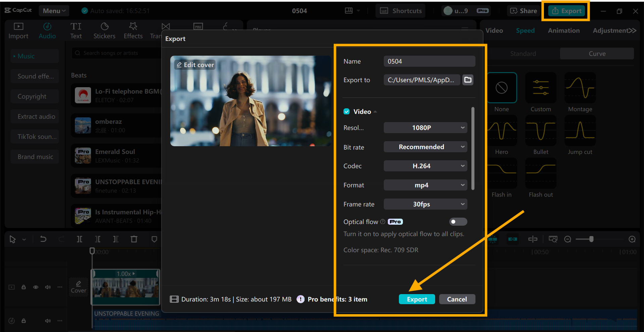Click the Delete left split tool
This screenshot has width=644, height=332.
(98, 239)
